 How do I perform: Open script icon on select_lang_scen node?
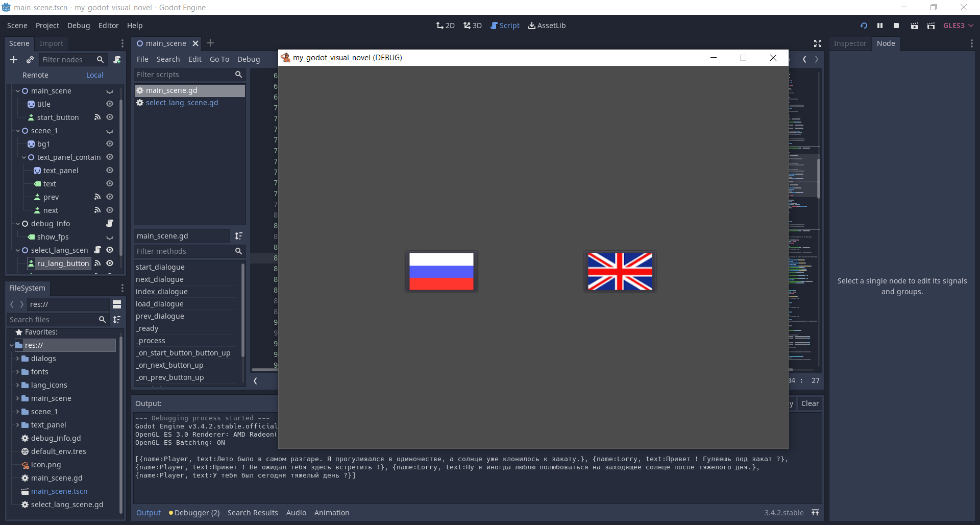pyautogui.click(x=97, y=250)
